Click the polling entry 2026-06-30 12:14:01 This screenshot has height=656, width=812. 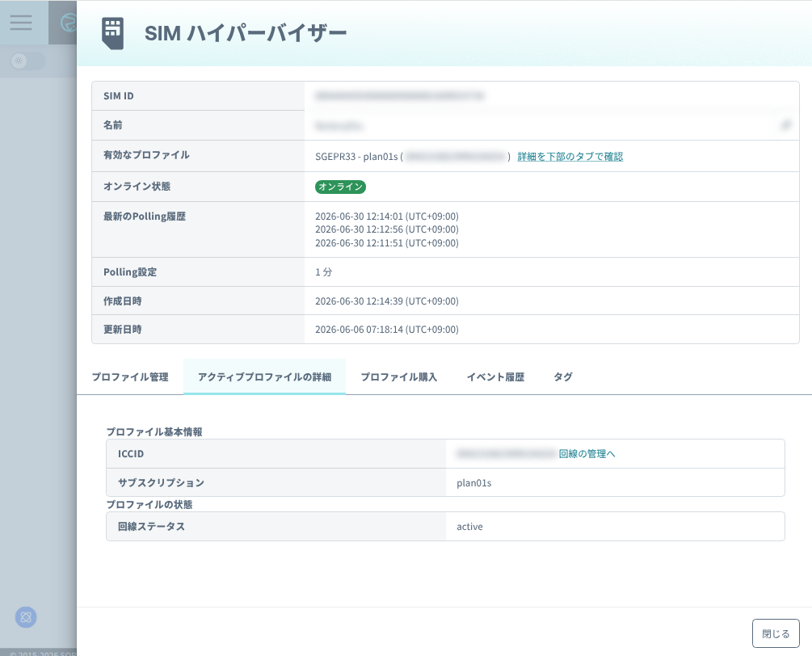387,217
